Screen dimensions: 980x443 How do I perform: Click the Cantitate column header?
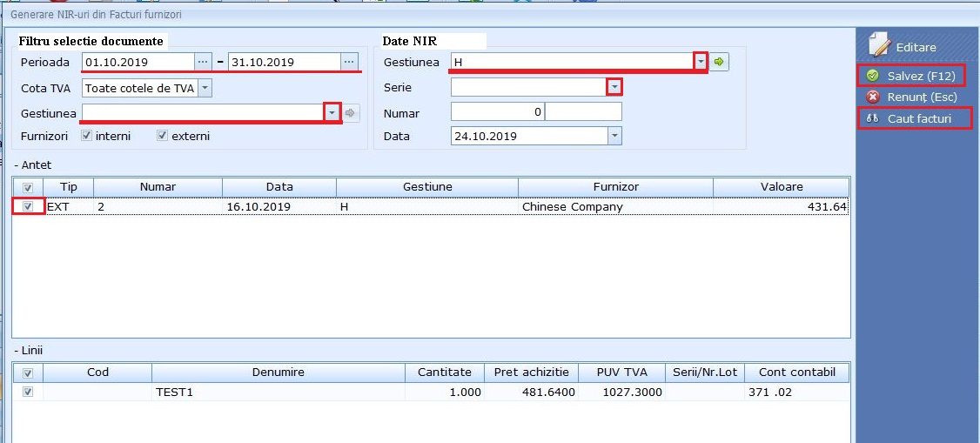[x=445, y=373]
